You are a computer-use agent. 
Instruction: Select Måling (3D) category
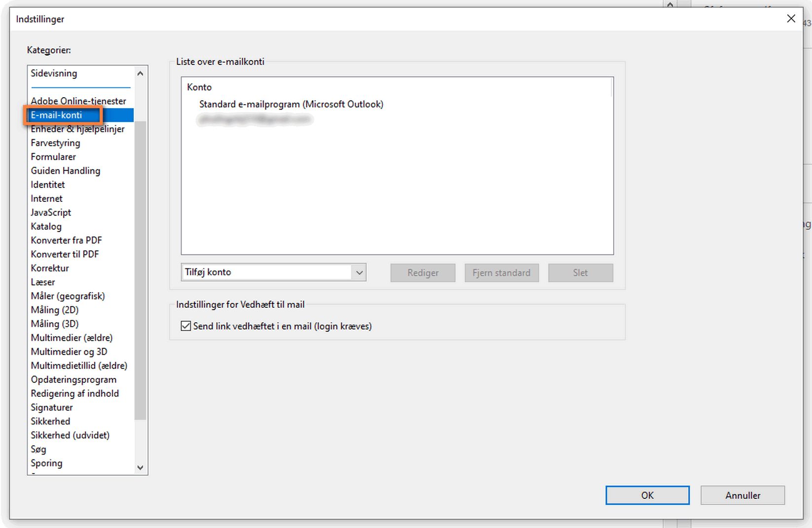point(55,324)
